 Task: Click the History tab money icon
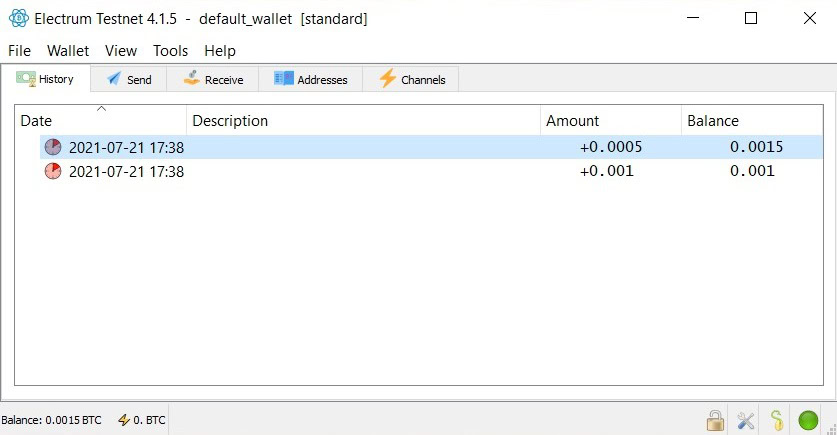click(x=26, y=79)
